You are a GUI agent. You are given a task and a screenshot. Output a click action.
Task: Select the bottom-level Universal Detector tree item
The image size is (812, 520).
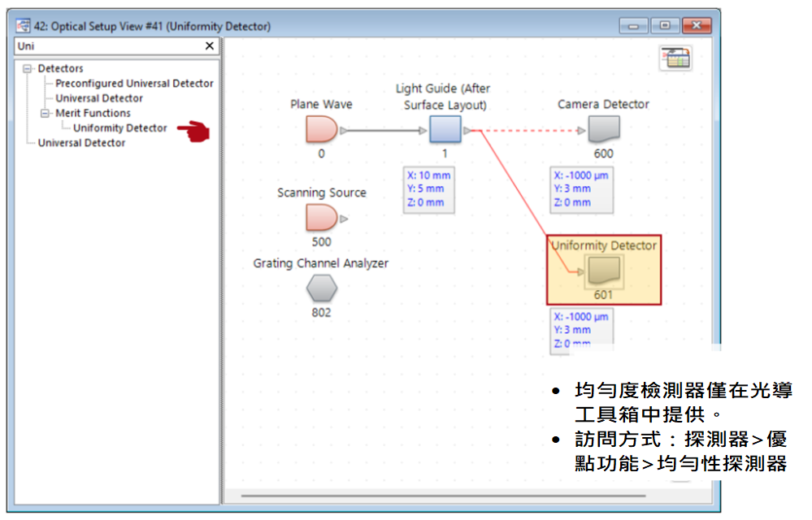[x=81, y=143]
